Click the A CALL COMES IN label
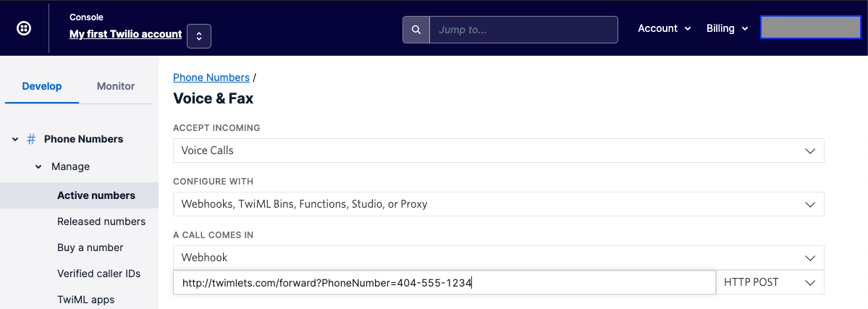868x309 pixels. [x=213, y=235]
